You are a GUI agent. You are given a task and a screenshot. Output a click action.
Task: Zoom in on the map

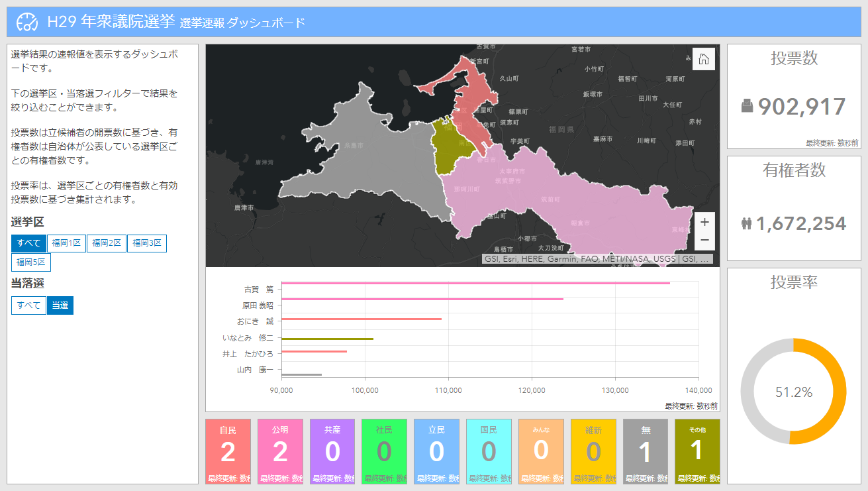pos(704,223)
